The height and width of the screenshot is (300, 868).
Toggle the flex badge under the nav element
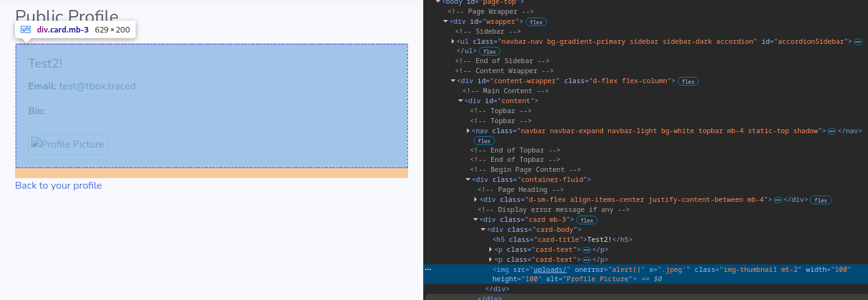(484, 141)
